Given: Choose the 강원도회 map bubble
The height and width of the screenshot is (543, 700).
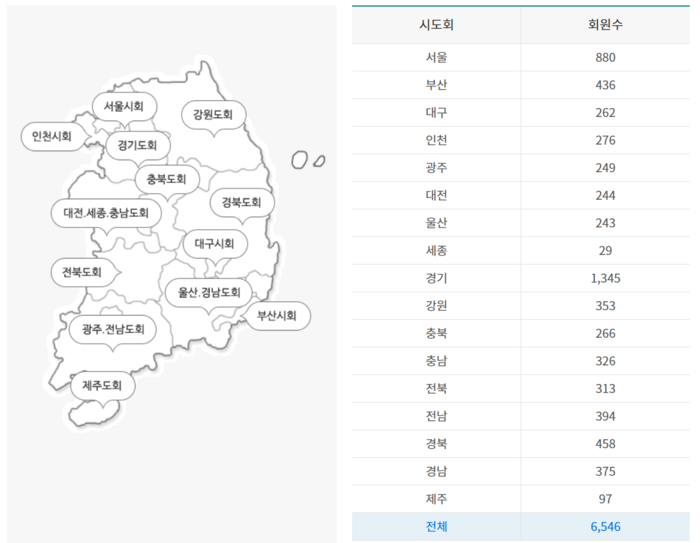Looking at the screenshot, I should pyautogui.click(x=213, y=115).
